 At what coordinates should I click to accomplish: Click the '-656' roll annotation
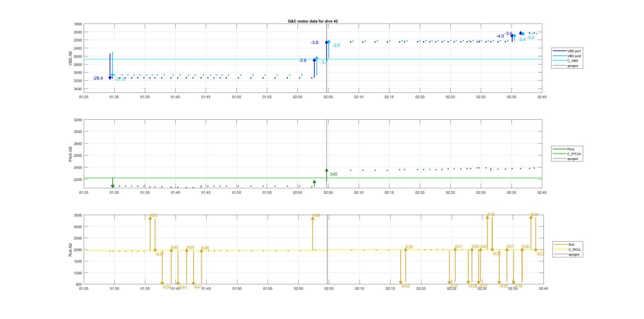point(167,287)
